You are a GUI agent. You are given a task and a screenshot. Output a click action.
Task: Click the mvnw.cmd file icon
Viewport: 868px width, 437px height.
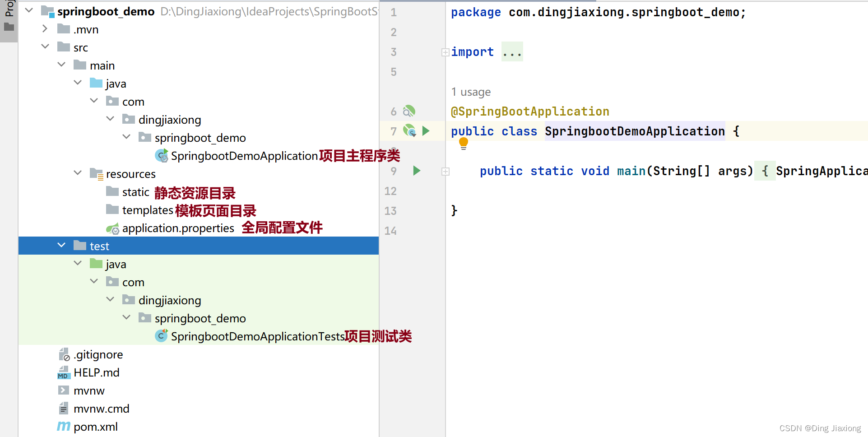pos(64,408)
